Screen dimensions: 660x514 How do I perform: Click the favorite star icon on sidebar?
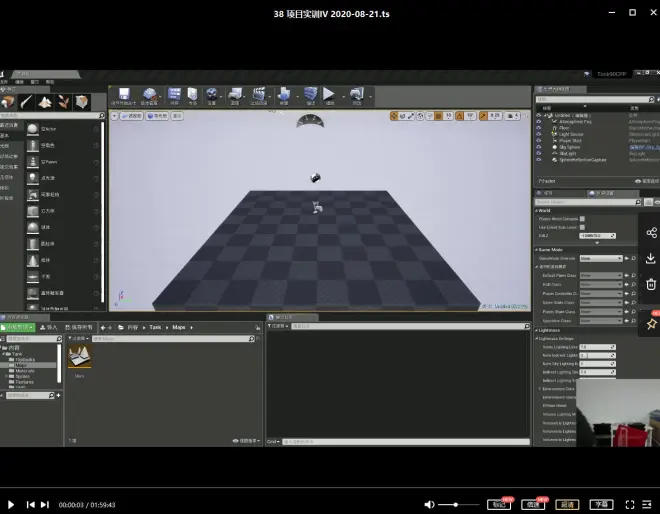(x=652, y=323)
